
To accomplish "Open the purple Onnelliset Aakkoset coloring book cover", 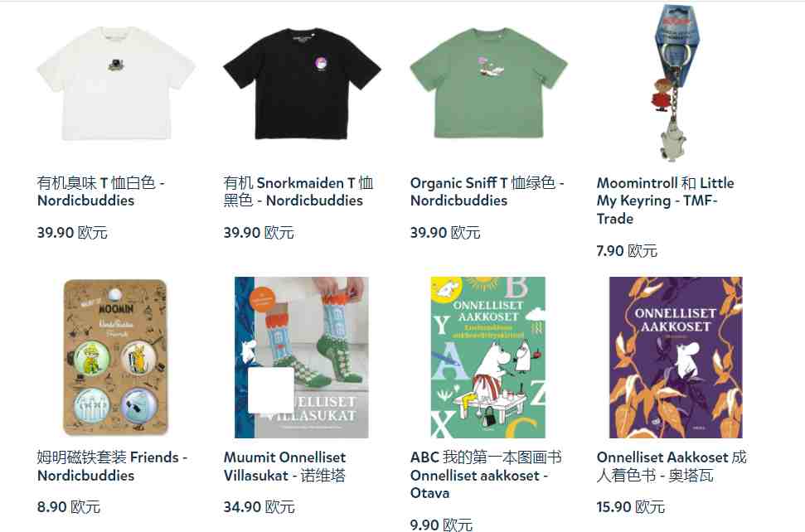I will coord(676,358).
